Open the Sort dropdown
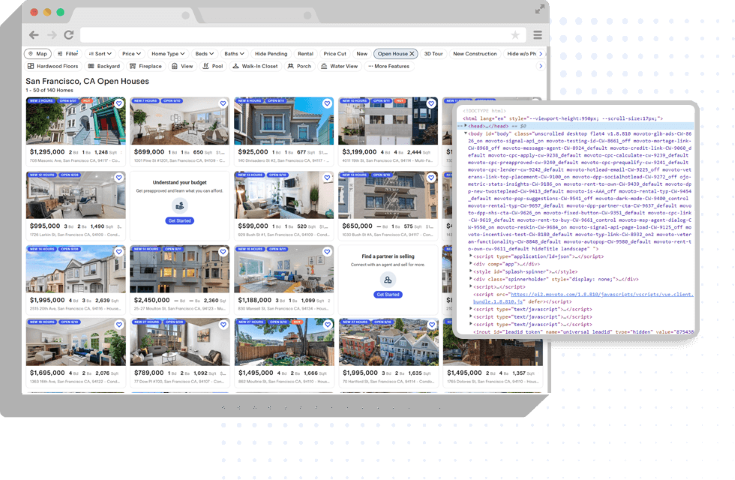This screenshot has height=480, width=735. [x=100, y=54]
